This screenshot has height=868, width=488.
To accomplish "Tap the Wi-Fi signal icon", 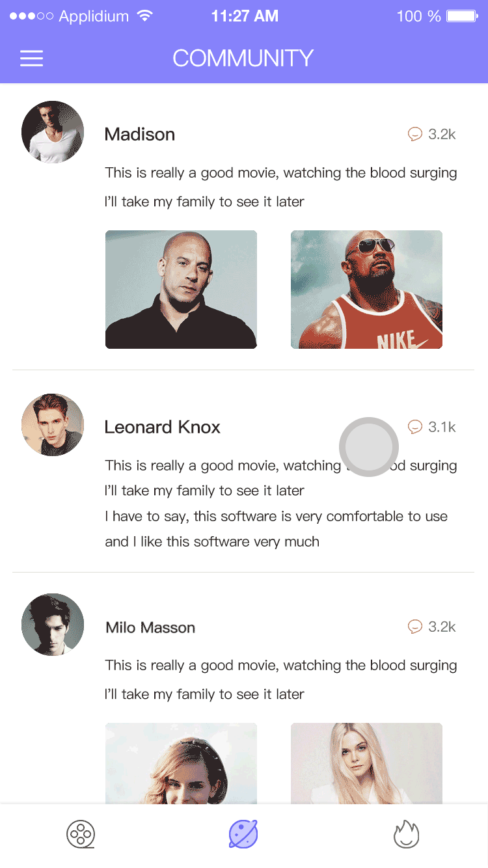I will (x=144, y=16).
